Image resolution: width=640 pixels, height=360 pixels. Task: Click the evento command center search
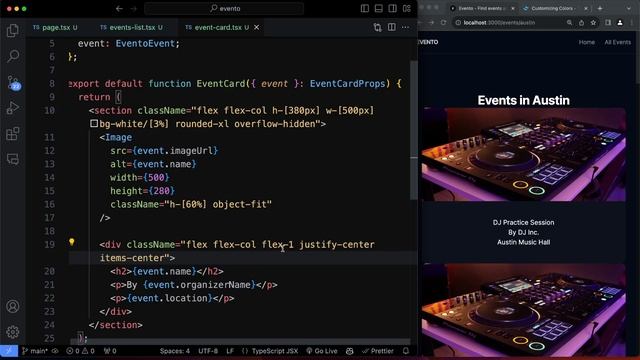[x=224, y=9]
